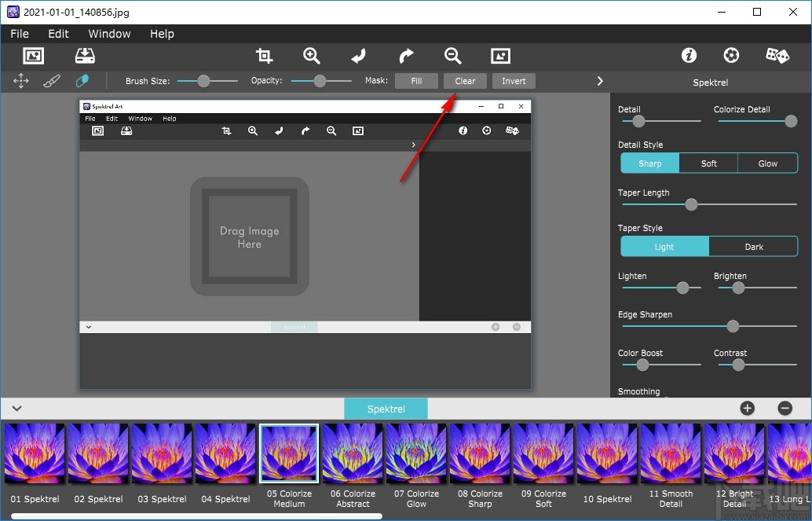Click the undo arrow icon
Screen dimensions: 812x521
pyautogui.click(x=359, y=56)
